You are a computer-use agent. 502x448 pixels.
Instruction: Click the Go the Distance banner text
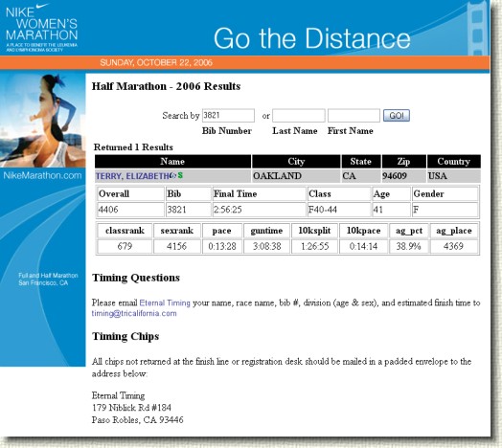(x=312, y=38)
